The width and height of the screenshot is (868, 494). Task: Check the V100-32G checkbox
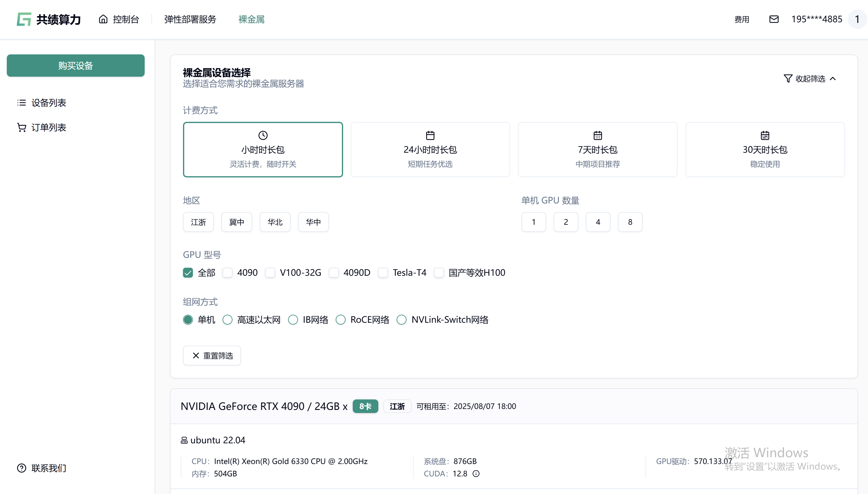point(270,272)
